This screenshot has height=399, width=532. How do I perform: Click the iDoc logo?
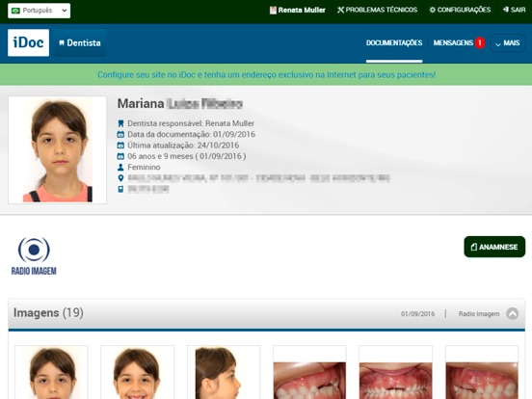tap(29, 42)
